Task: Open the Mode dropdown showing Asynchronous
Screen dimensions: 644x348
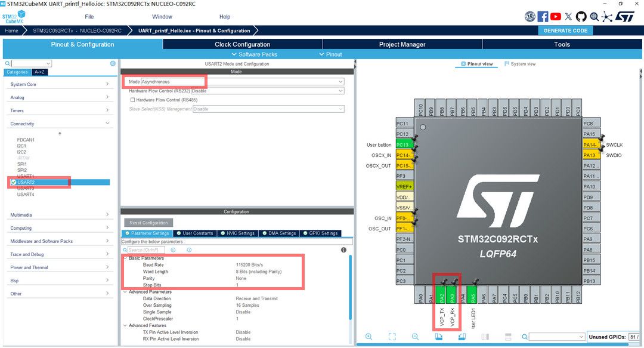Action: pos(340,81)
